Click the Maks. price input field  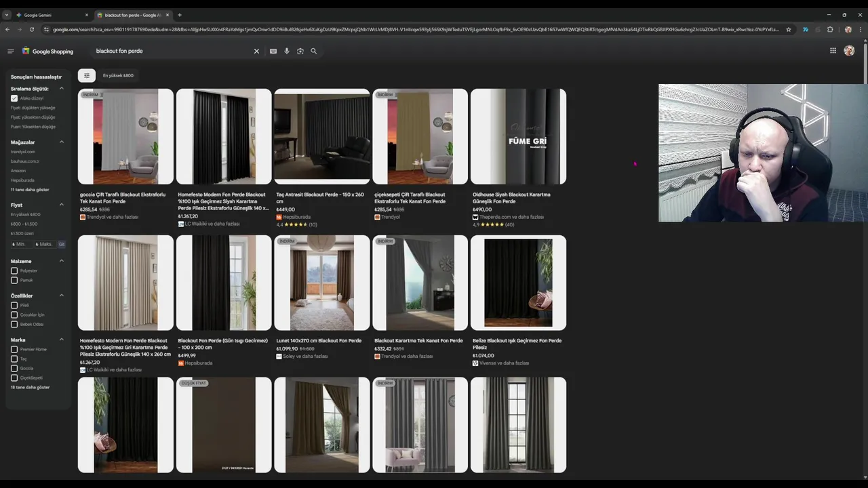[44, 244]
